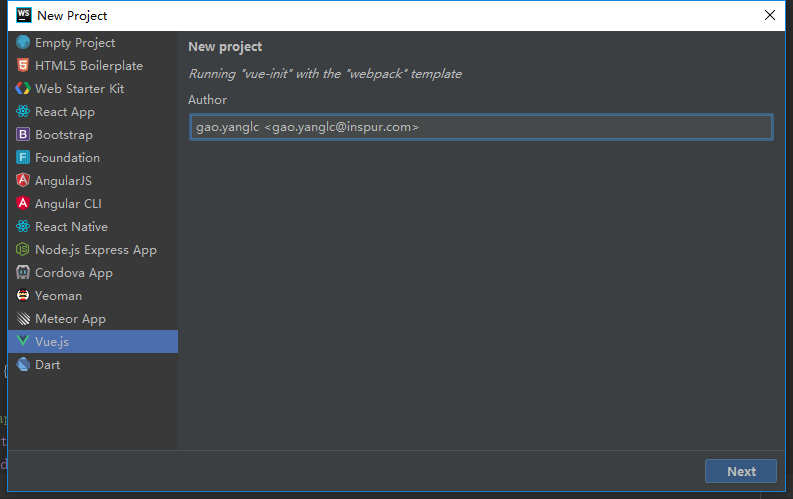Focus the Author input field
The width and height of the screenshot is (793, 499).
[x=481, y=127]
